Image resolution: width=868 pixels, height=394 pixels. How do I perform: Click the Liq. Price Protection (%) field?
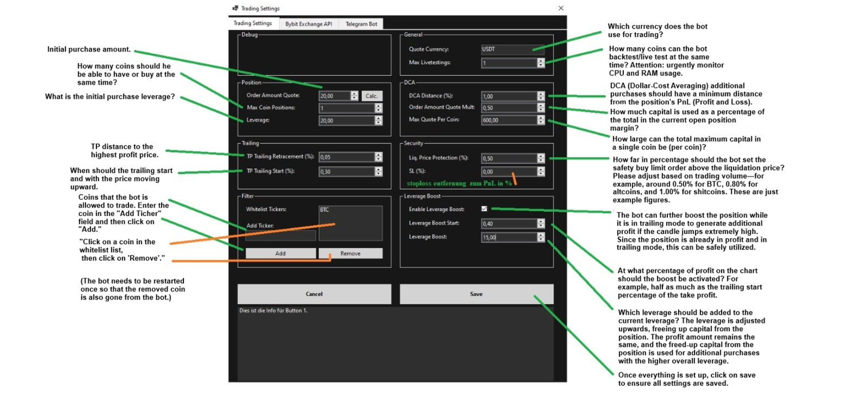point(509,158)
